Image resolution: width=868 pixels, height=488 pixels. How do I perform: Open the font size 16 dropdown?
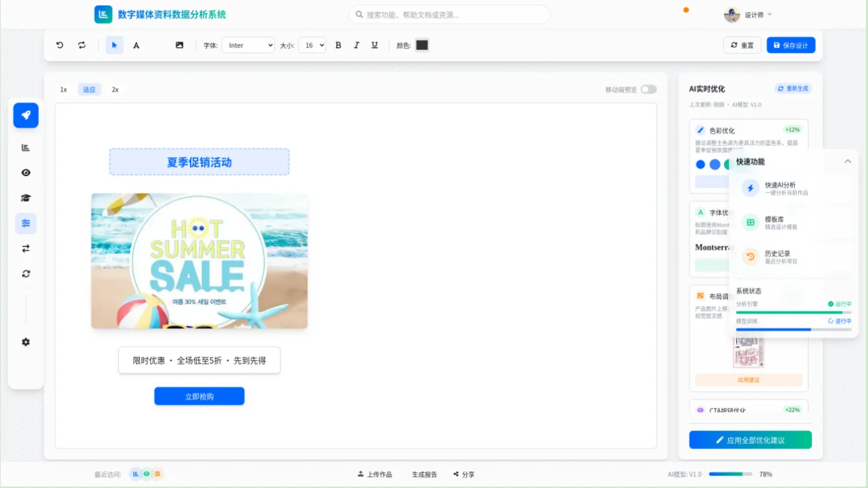point(312,44)
